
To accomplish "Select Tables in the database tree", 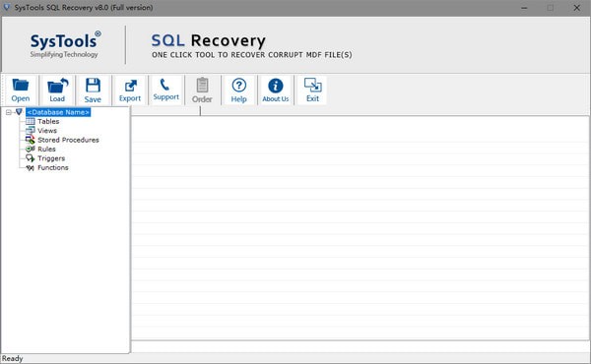I will 48,121.
